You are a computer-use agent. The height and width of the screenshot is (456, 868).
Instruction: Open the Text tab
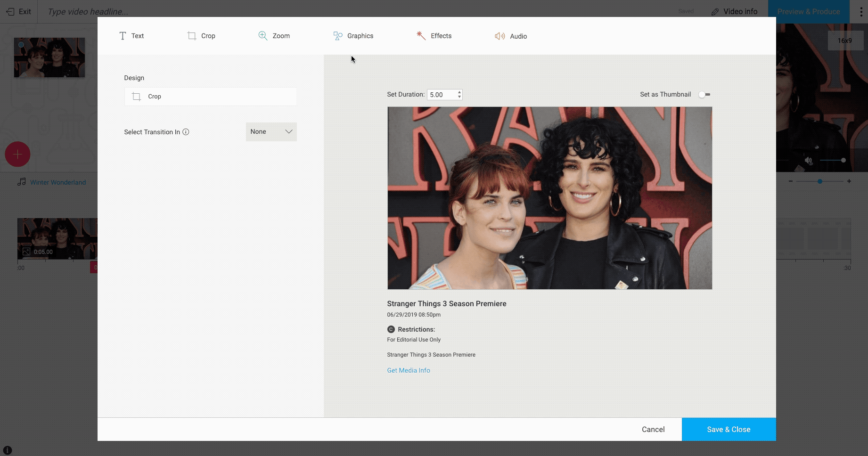click(131, 36)
